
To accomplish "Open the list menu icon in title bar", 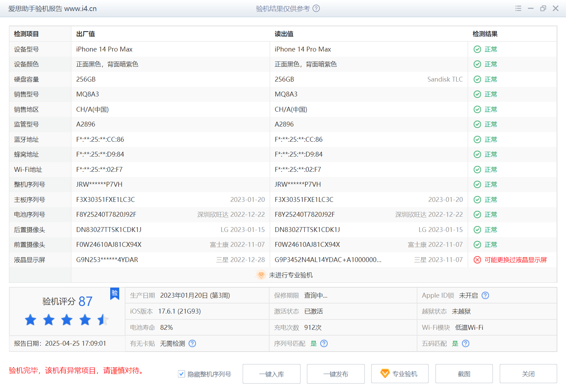I will [518, 8].
